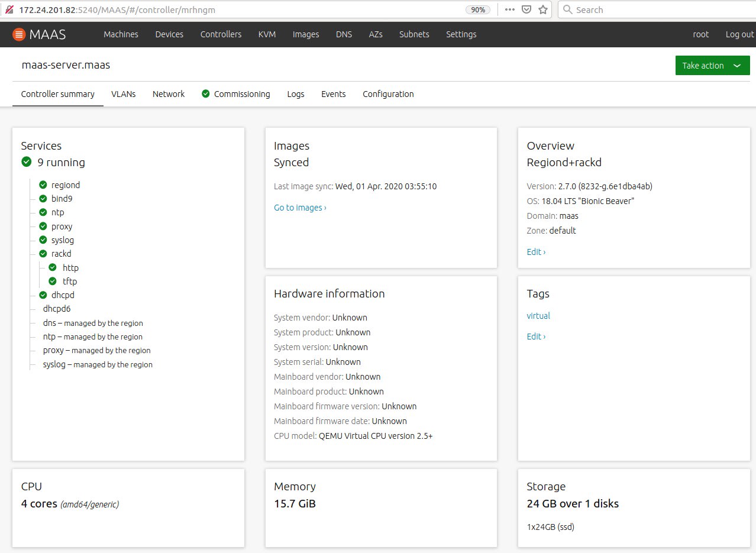This screenshot has height=553, width=756.
Task: Switch to the Commissioning tab
Action: [236, 94]
